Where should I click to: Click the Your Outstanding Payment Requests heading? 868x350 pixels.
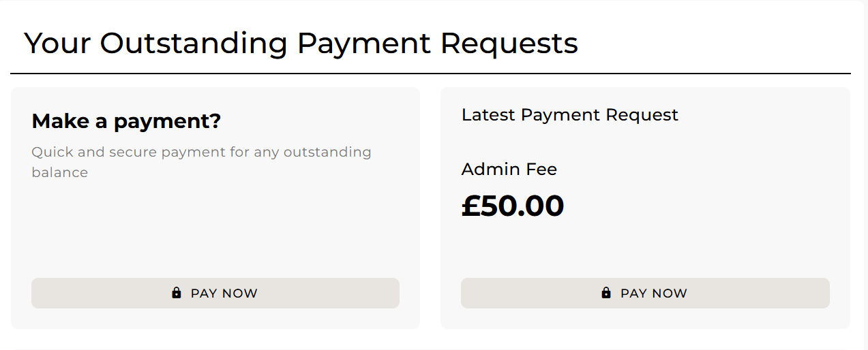pyautogui.click(x=301, y=43)
